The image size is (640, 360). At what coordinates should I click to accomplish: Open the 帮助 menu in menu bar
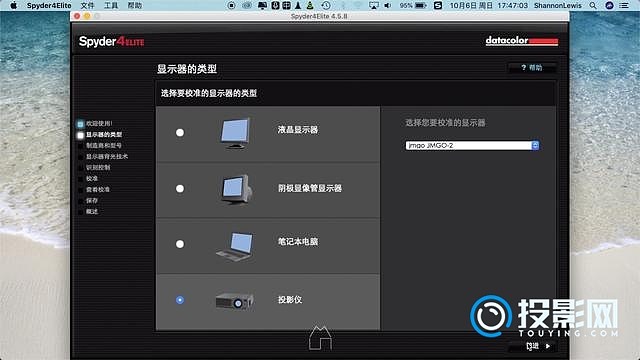point(135,5)
